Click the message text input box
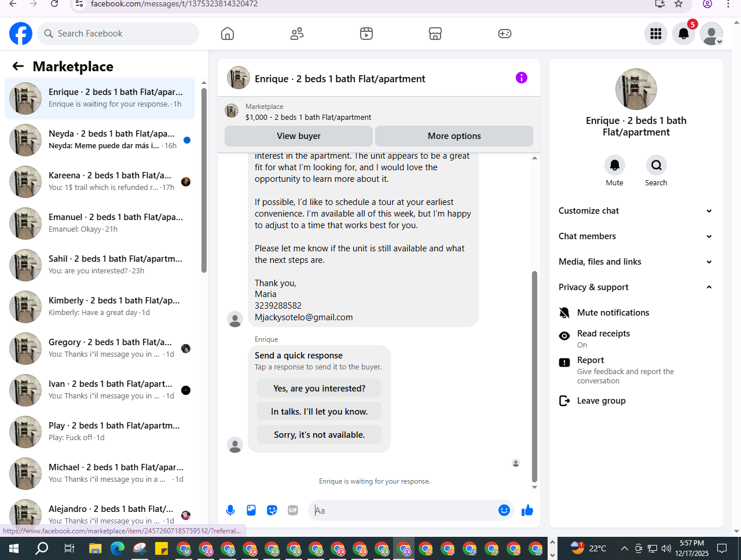The height and width of the screenshot is (560, 741). 404,510
